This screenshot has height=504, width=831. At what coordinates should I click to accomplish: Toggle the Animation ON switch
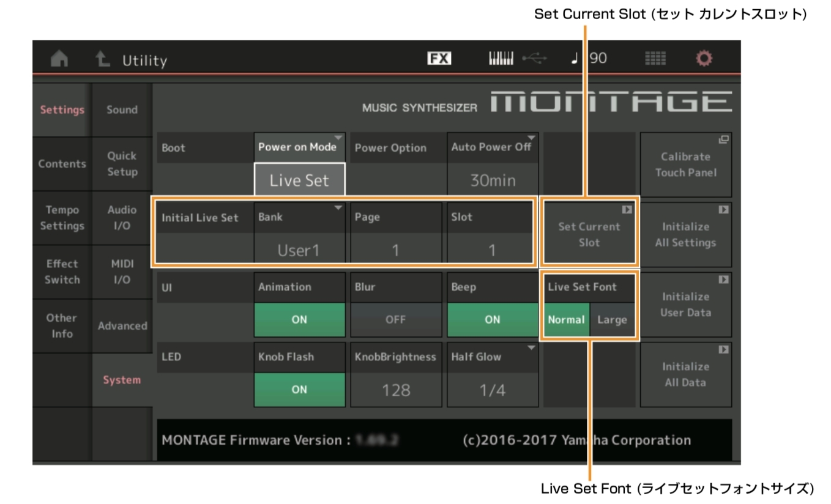tap(300, 319)
